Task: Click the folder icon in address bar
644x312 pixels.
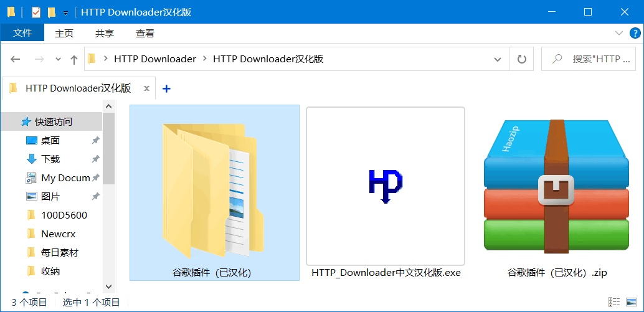Action: coord(92,59)
